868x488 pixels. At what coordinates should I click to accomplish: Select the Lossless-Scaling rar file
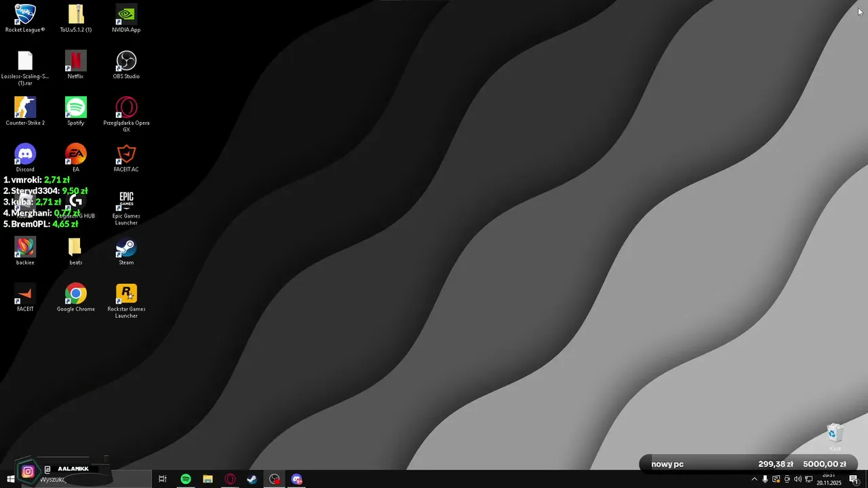coord(25,68)
